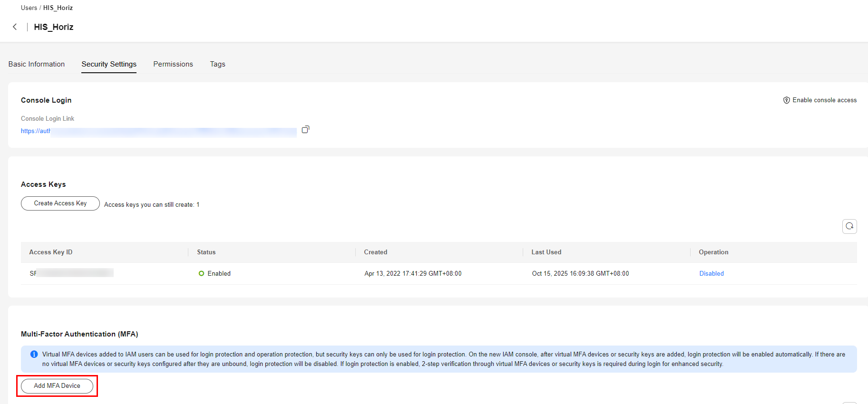The image size is (868, 404).
Task: Click the blue info icon in MFA notice
Action: tap(34, 355)
